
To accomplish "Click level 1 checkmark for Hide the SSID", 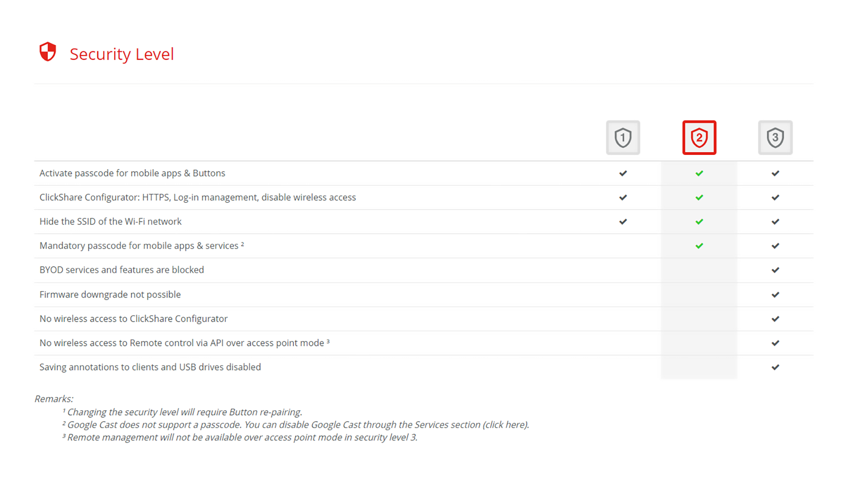I will [623, 222].
